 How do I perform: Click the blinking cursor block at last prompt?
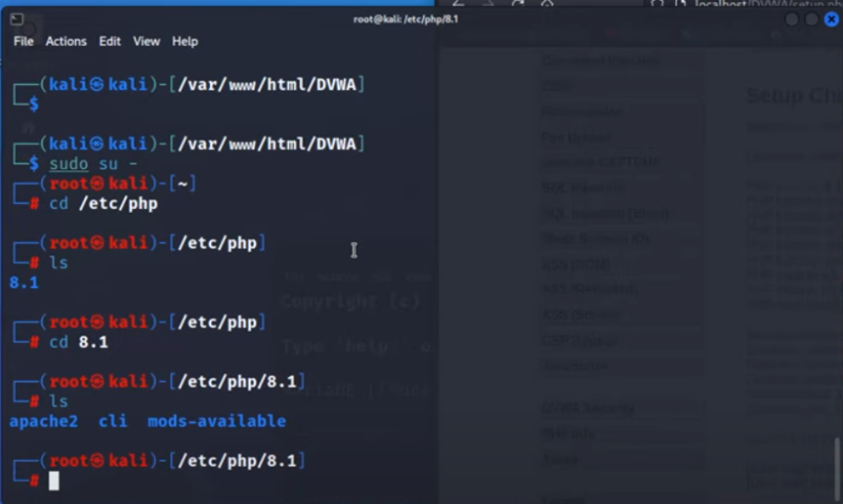click(54, 481)
